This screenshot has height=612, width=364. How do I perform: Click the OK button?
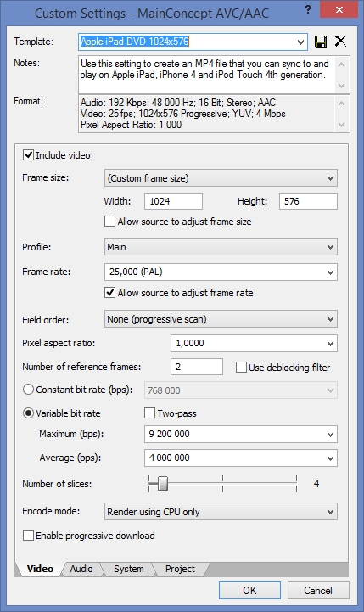(249, 591)
